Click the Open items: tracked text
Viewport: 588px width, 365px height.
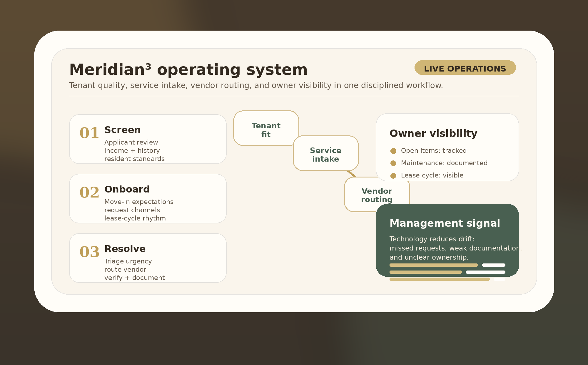[x=434, y=150]
